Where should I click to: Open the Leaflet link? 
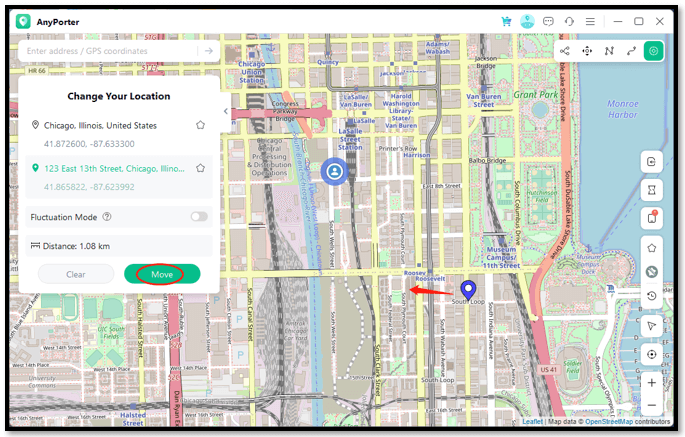533,422
